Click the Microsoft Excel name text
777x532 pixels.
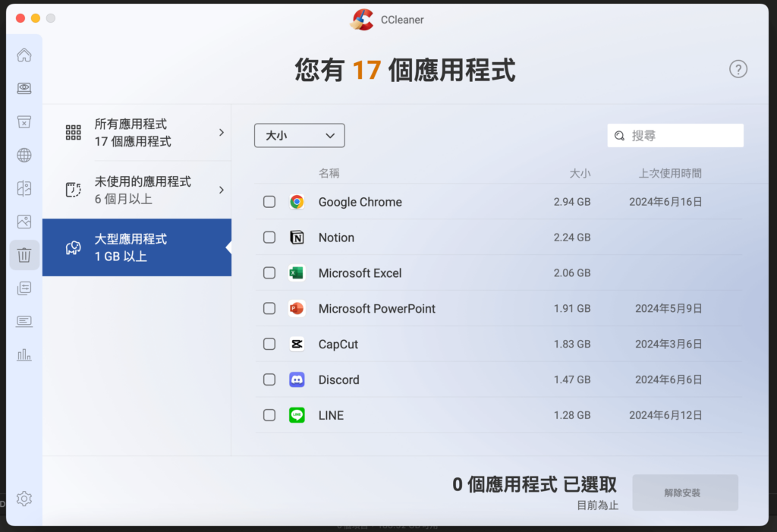[360, 273]
